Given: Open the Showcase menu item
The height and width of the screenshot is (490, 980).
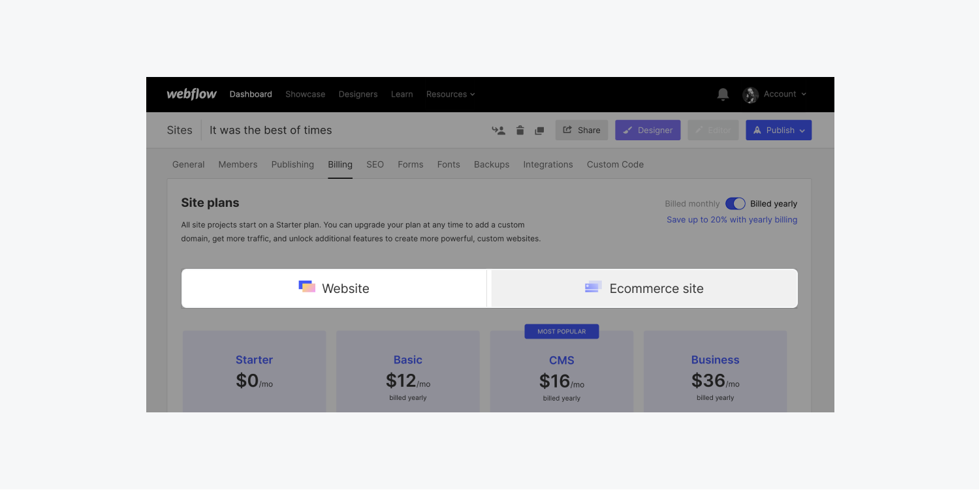Looking at the screenshot, I should [x=305, y=94].
